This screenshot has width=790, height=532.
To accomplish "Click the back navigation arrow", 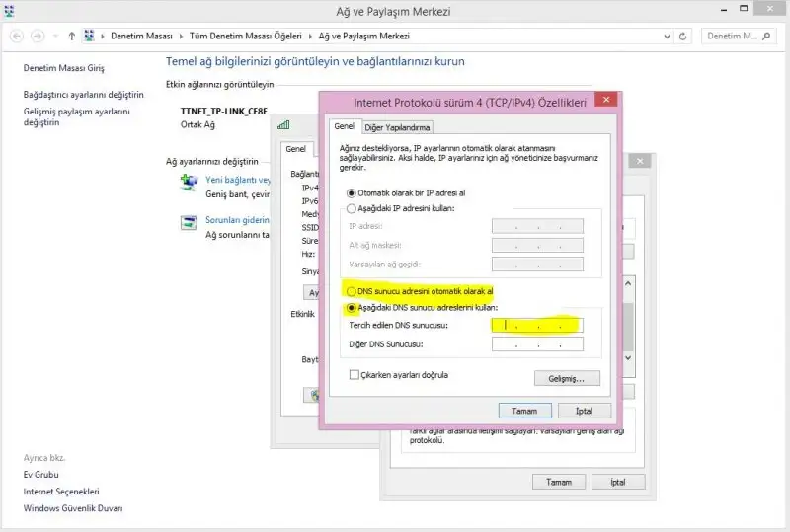I will (x=17, y=36).
